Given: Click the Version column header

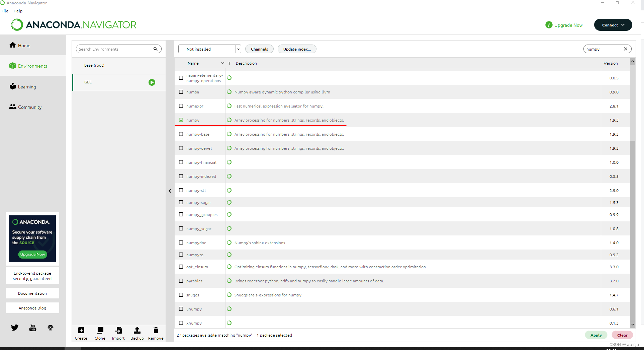Looking at the screenshot, I should (611, 63).
